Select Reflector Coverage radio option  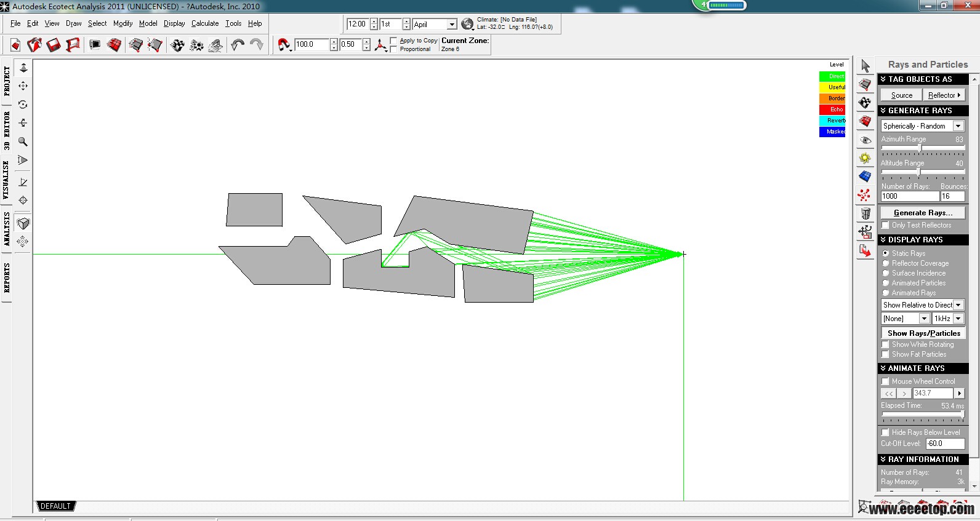(885, 263)
